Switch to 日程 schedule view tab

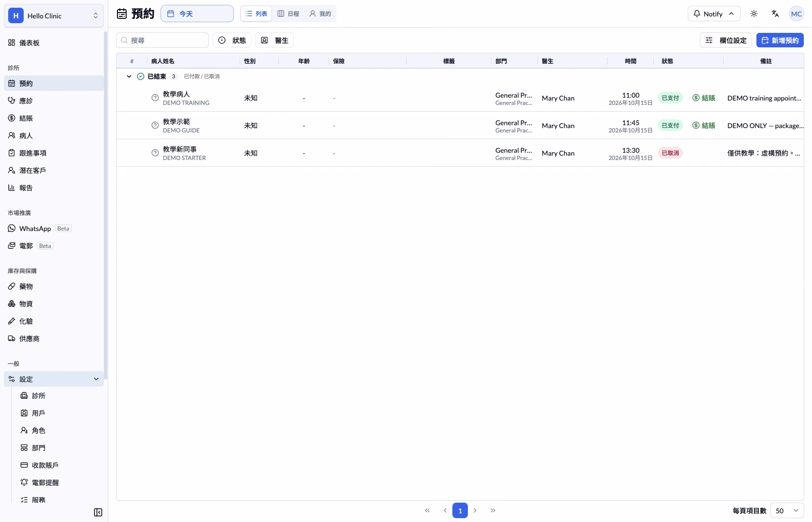(288, 14)
